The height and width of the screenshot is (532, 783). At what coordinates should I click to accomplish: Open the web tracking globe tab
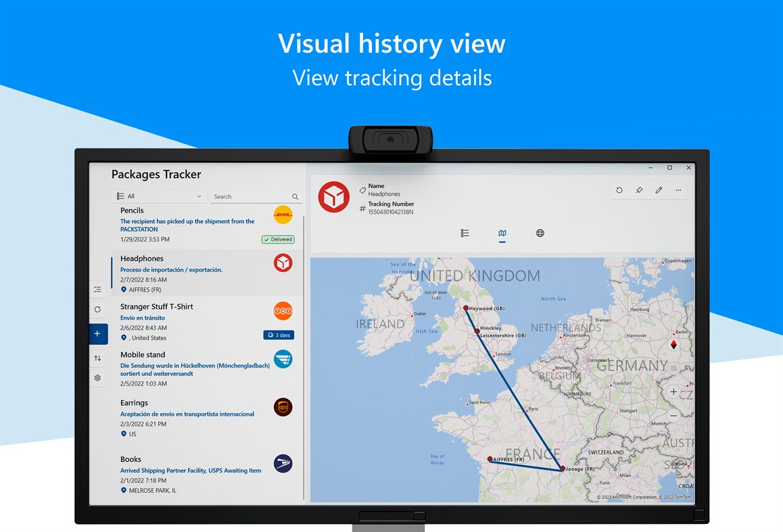pos(540,233)
